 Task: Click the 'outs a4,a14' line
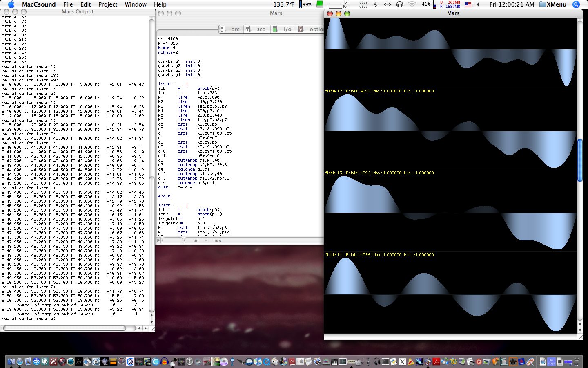(x=175, y=187)
